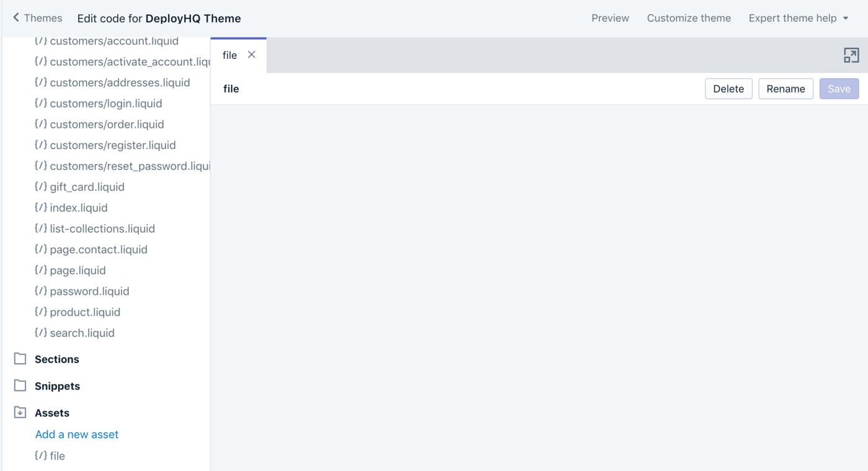Click liquid icon beside search.liquid
Image resolution: width=868 pixels, height=471 pixels.
tap(41, 333)
